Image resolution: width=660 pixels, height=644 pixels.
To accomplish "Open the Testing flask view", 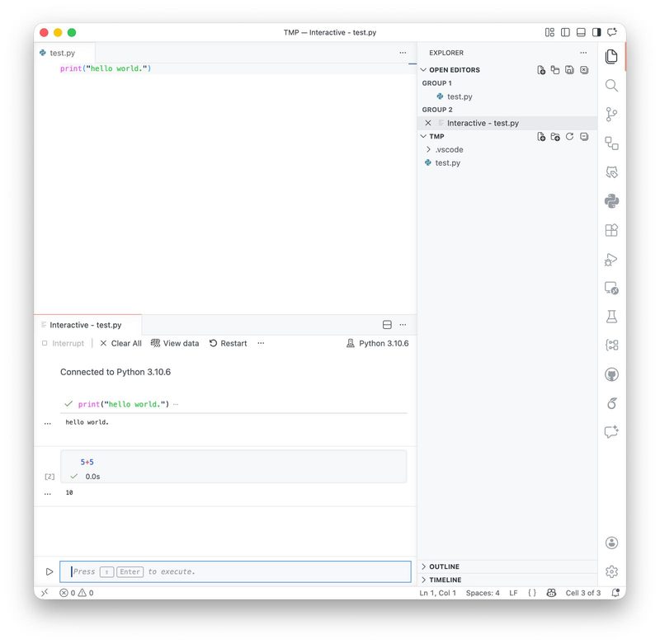I will click(x=611, y=317).
